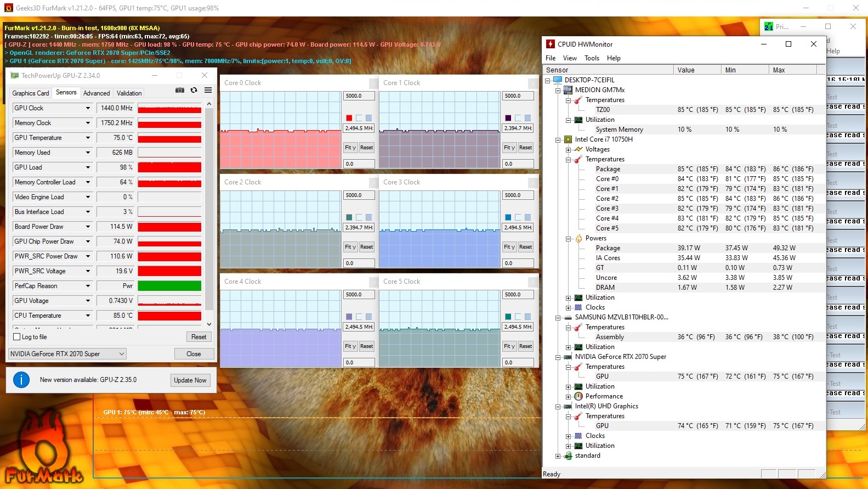Click the computer icon beside DESKTOP-7CEIFIL

click(x=558, y=80)
